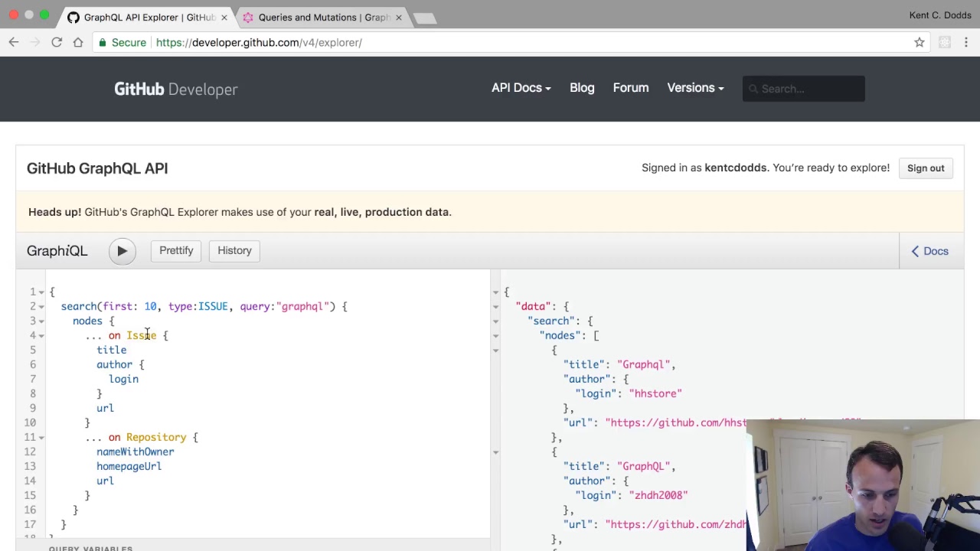Run the GraphQL query with play button
The height and width of the screenshot is (551, 980).
click(122, 251)
